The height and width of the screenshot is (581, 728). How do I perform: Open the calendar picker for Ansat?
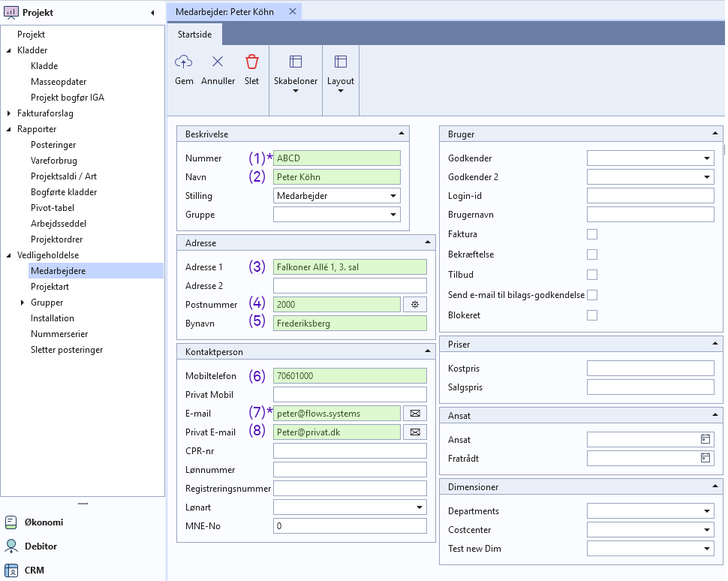(x=705, y=439)
